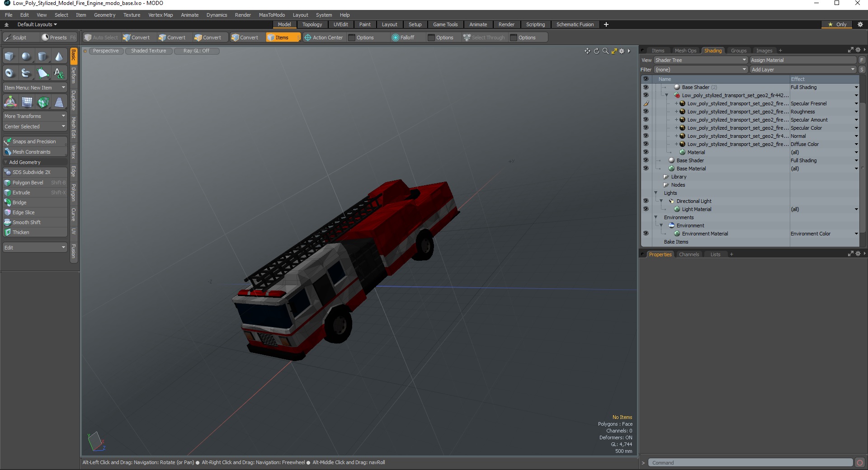
Task: Maximize the viewport with the expand icon
Action: pos(614,51)
